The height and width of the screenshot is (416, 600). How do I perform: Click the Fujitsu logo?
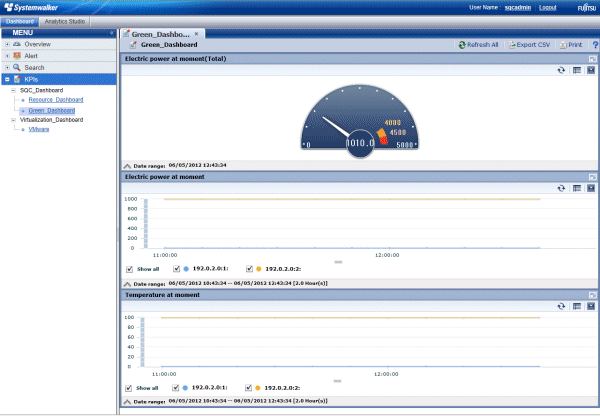(587, 8)
